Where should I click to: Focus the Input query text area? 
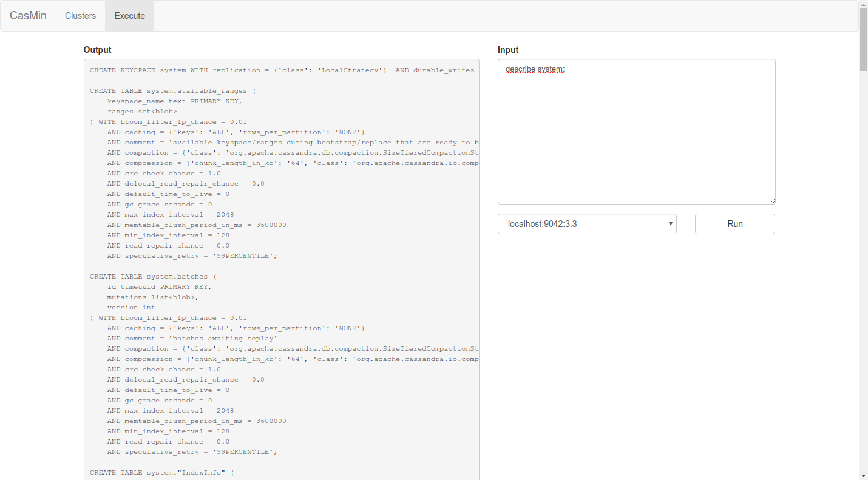(636, 132)
